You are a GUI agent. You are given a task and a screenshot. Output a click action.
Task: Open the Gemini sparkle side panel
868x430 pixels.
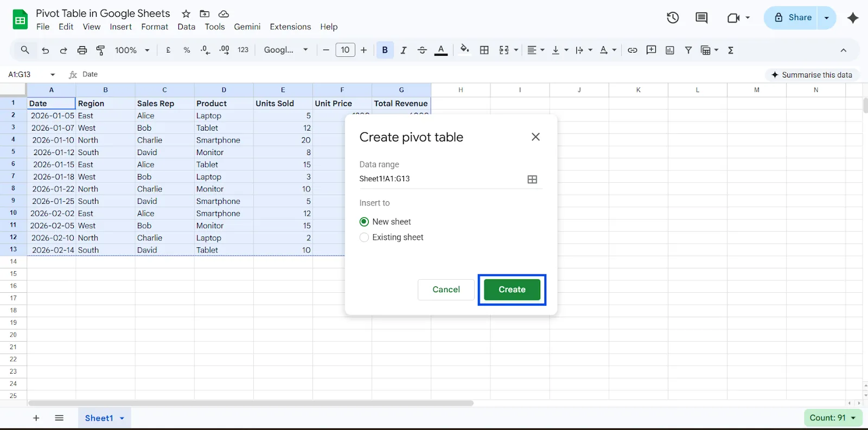[x=853, y=18]
